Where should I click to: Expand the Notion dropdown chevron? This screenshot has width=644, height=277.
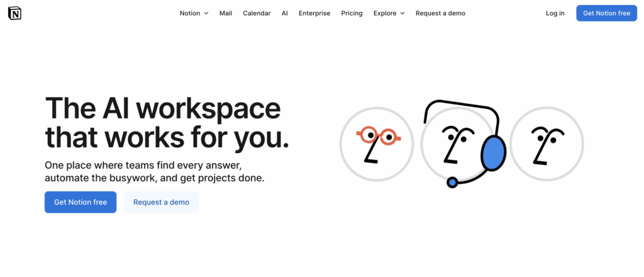(206, 13)
